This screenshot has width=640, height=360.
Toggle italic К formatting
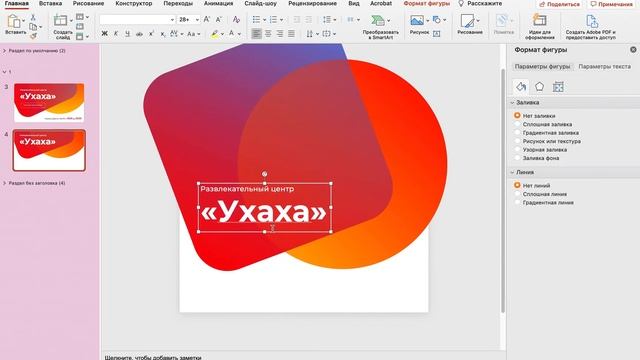point(116,33)
